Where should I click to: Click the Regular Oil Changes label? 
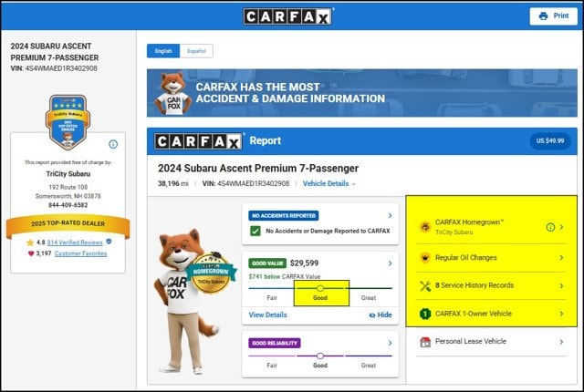click(466, 258)
